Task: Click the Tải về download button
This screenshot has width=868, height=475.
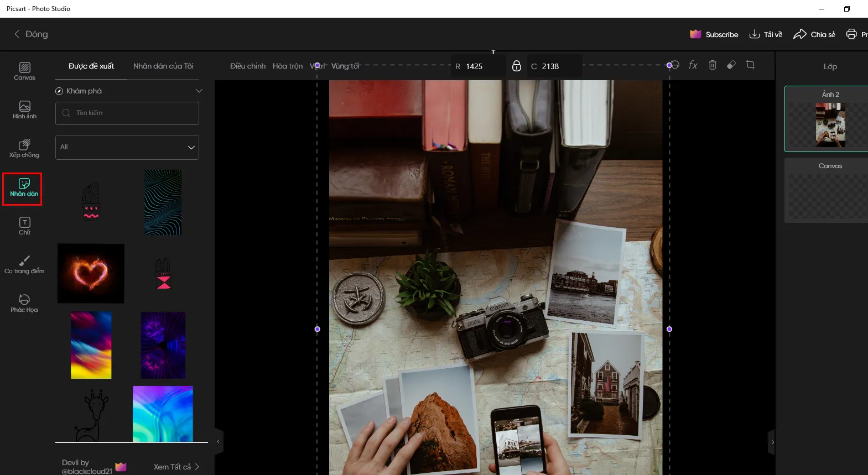Action: pyautogui.click(x=766, y=34)
